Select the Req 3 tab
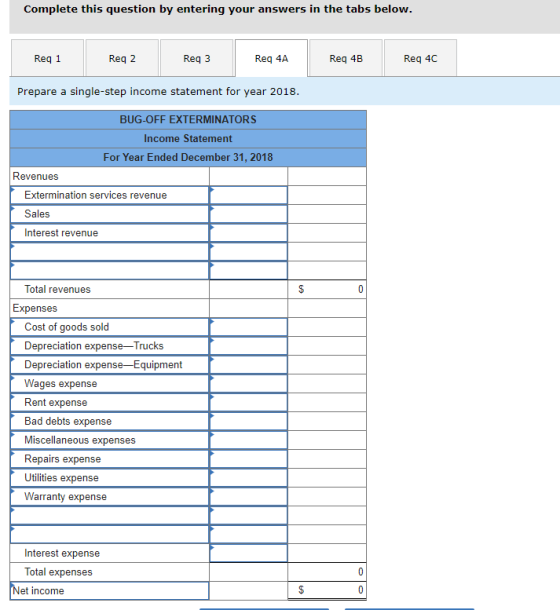This screenshot has height=610, width=560. [x=197, y=58]
